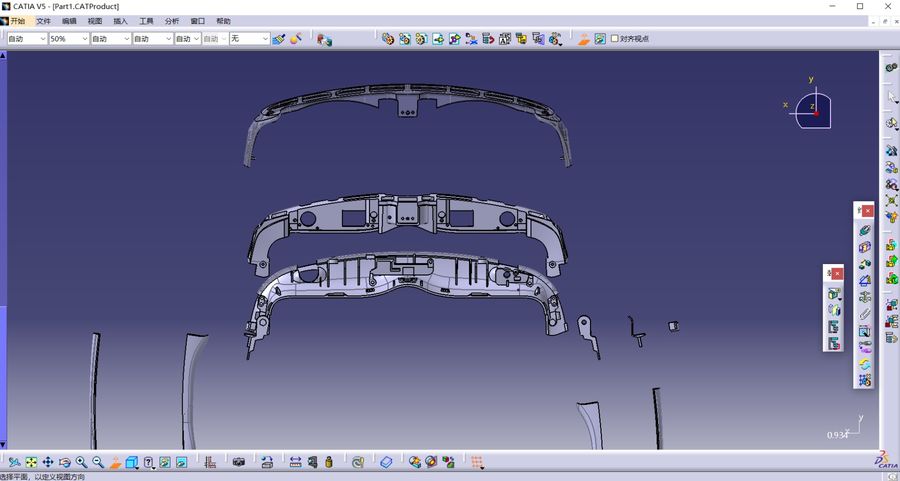Image resolution: width=900 pixels, height=481 pixels.
Task: Open the view mode question-mark dropdown
Action: (149, 462)
